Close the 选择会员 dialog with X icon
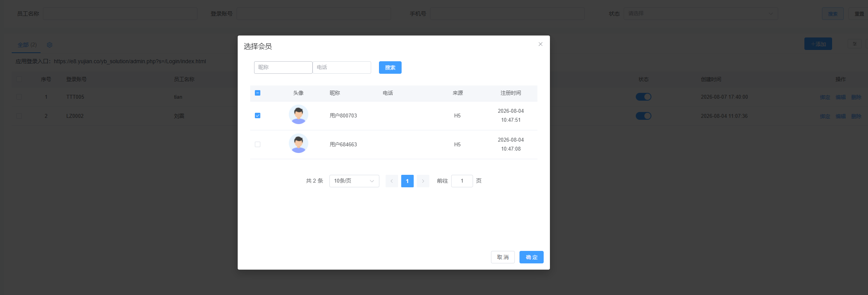The height and width of the screenshot is (295, 868). tap(541, 44)
